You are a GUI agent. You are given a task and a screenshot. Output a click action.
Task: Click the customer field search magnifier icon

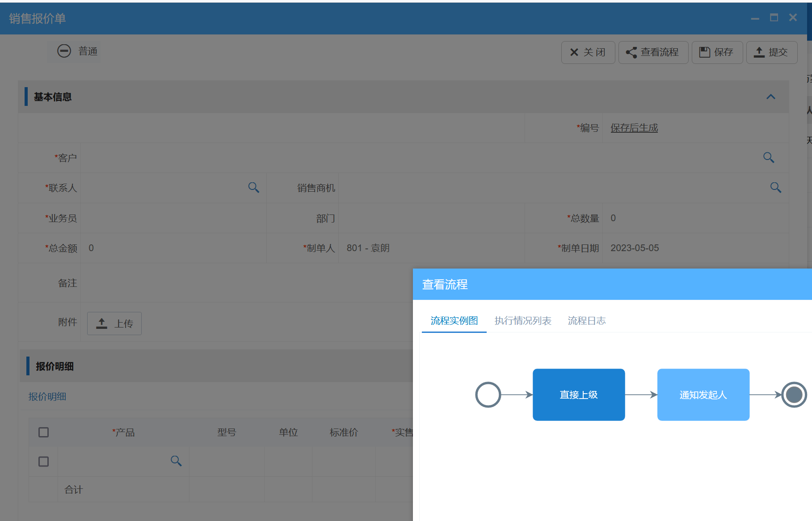[768, 157]
